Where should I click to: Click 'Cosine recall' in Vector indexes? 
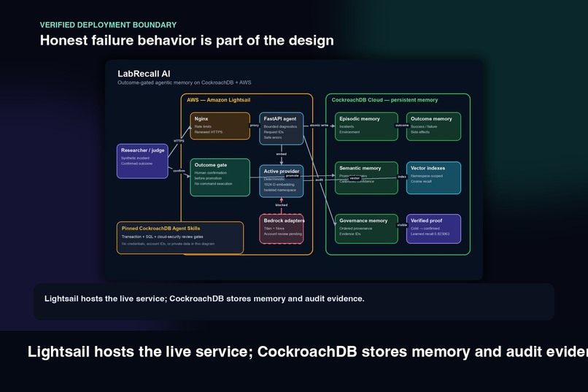coord(421,181)
